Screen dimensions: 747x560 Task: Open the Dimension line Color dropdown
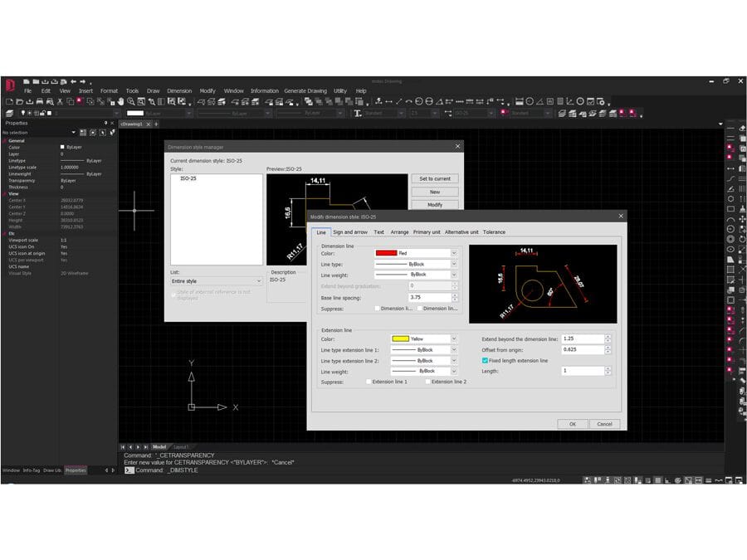click(454, 253)
